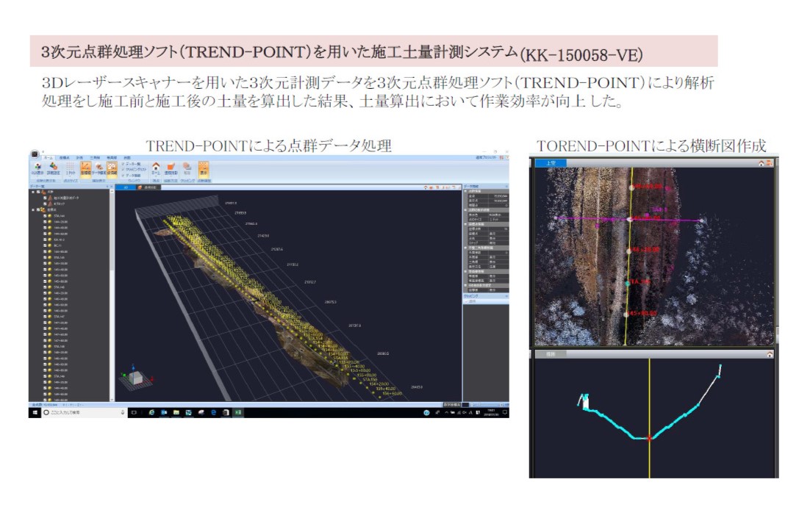Toggle the STA.144 tree row checkbox
The image size is (799, 532).
[x=45, y=216]
